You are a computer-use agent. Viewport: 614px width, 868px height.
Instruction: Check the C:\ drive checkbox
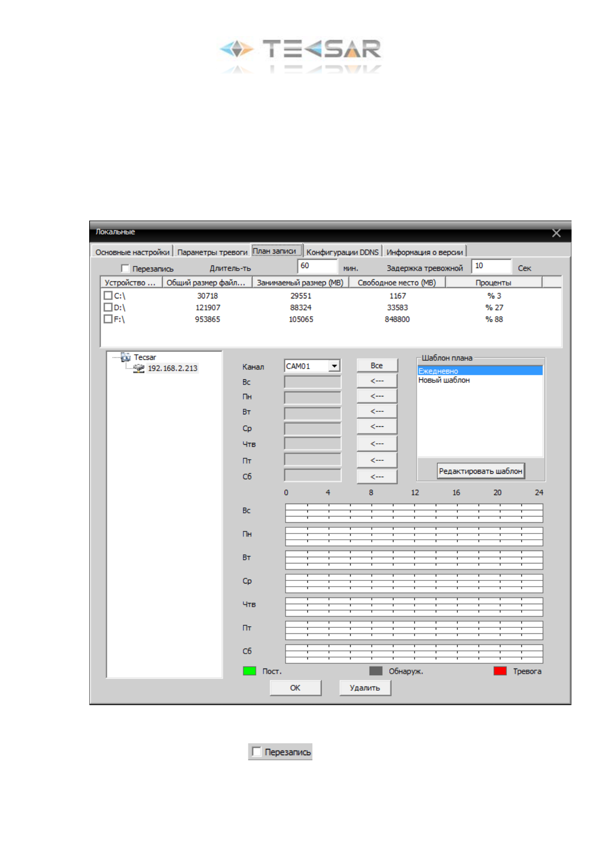coord(108,295)
